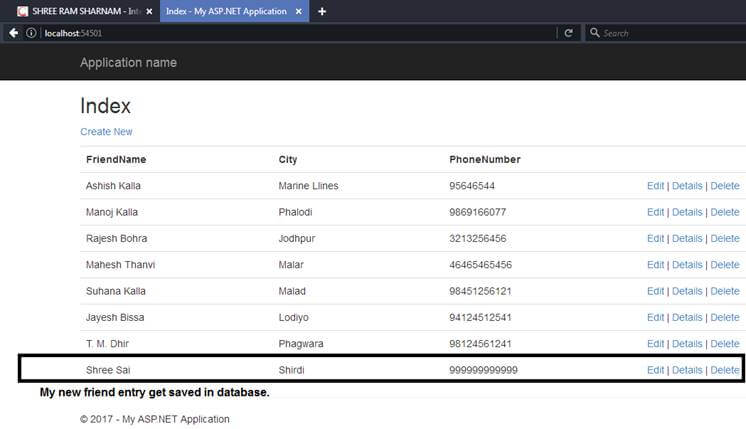Click the SHREE RAM SHARNAM tab favicon

(x=22, y=11)
